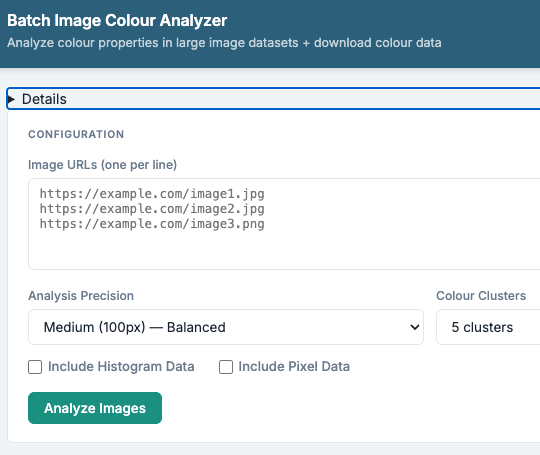Click the Analyze Images button

pos(95,408)
